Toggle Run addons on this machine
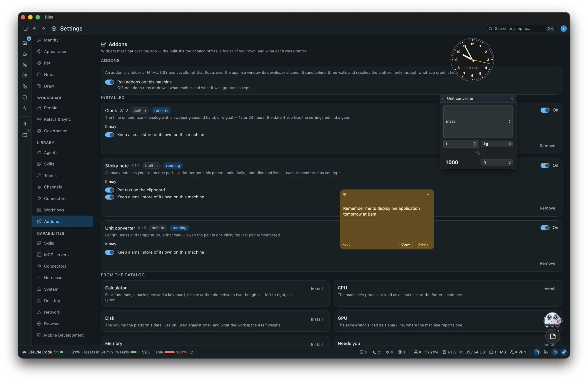 click(x=110, y=82)
